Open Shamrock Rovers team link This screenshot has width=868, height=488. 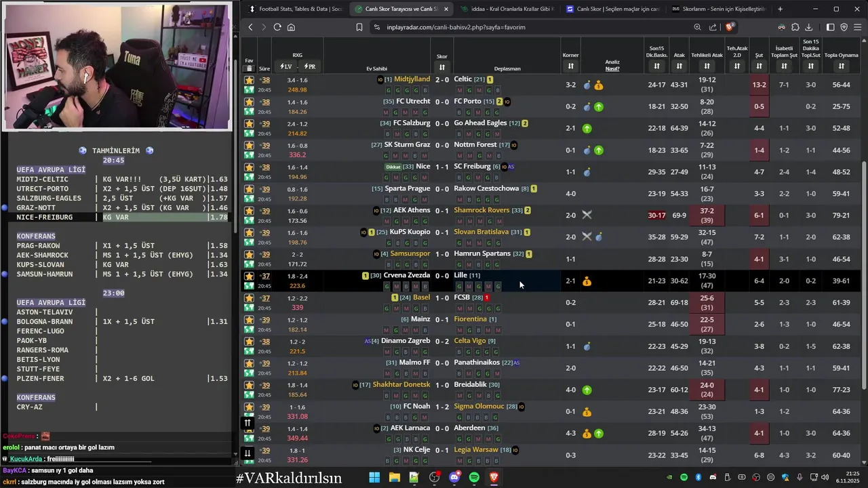pos(481,210)
